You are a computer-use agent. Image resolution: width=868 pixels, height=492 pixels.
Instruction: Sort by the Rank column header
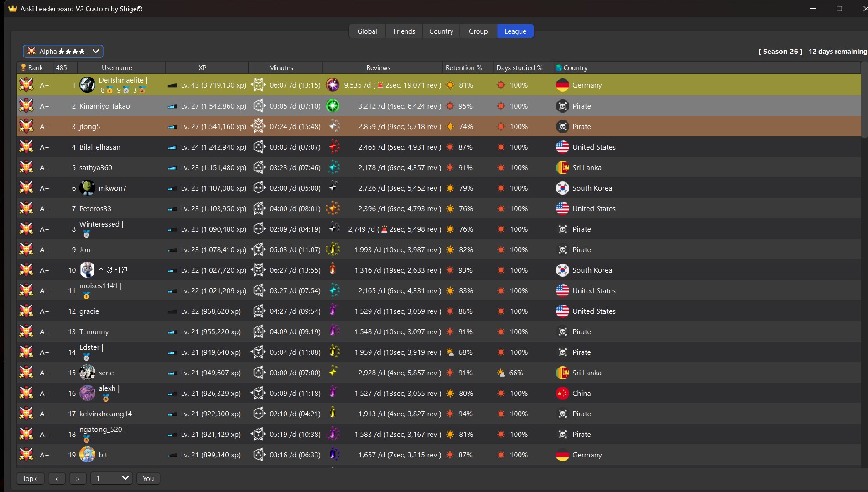coord(35,67)
